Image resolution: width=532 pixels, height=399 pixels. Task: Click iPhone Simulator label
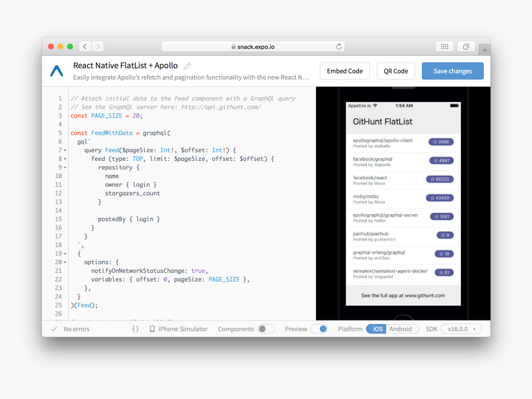pos(183,328)
